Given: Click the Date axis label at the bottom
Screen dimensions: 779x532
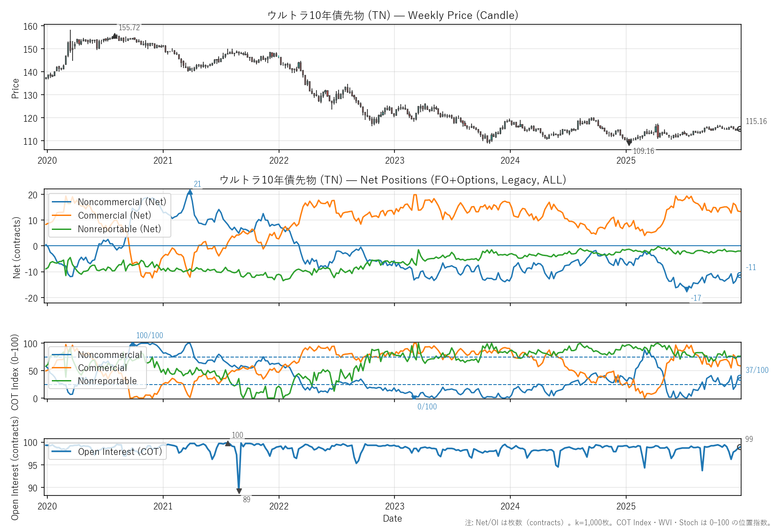Looking at the screenshot, I should (392, 518).
